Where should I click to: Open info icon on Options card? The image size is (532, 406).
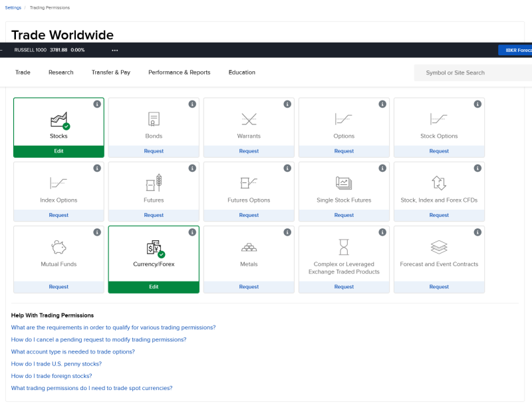(382, 104)
